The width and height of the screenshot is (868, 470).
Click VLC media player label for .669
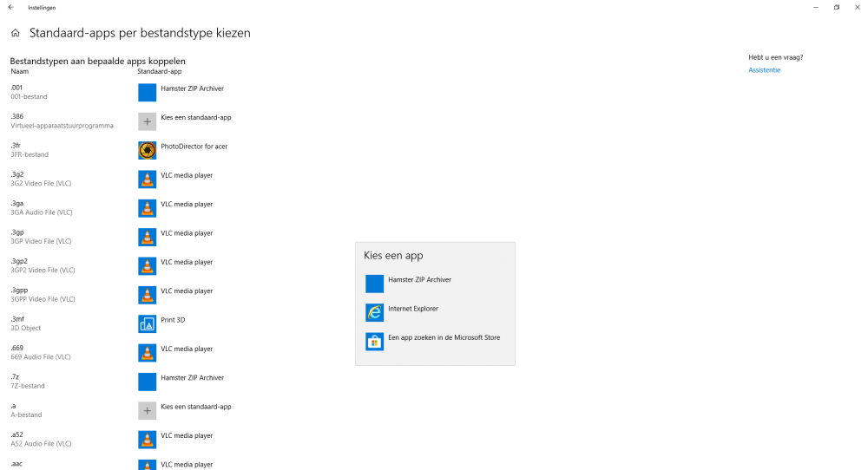187,349
